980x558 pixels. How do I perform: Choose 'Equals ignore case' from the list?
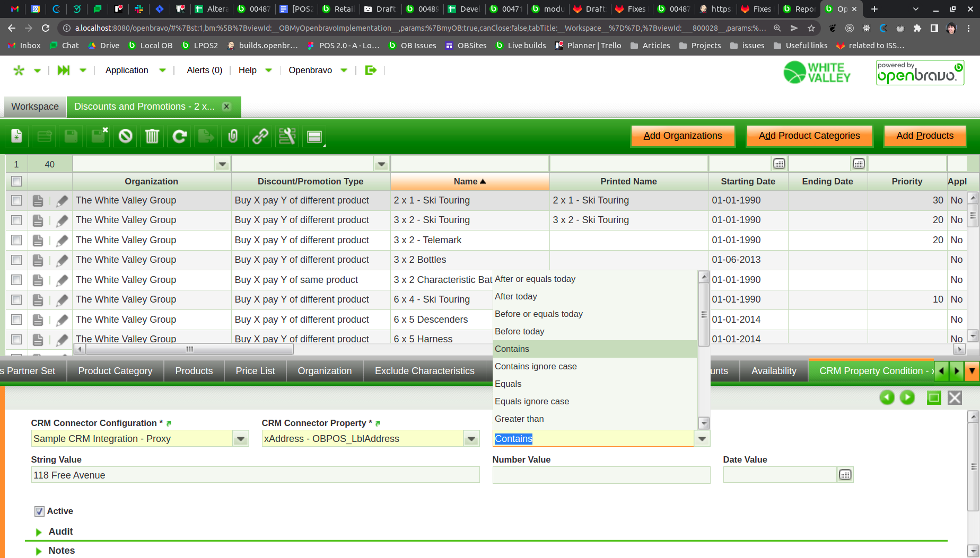pos(532,401)
